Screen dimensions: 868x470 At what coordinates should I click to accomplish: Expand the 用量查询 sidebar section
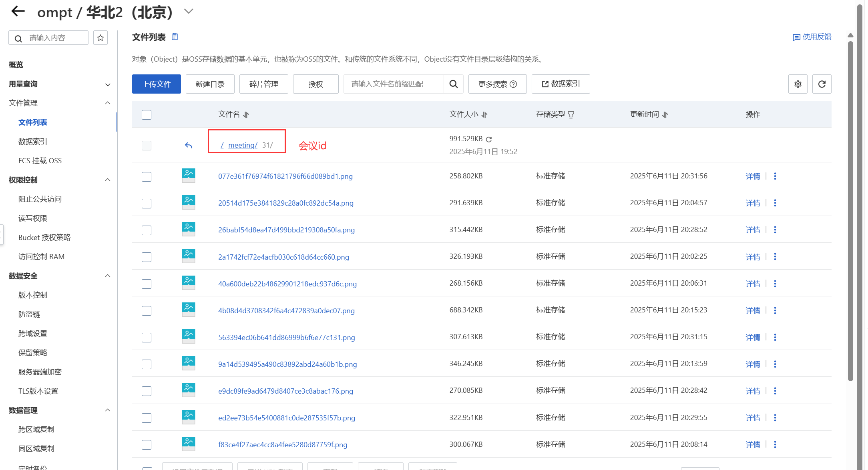pyautogui.click(x=107, y=84)
